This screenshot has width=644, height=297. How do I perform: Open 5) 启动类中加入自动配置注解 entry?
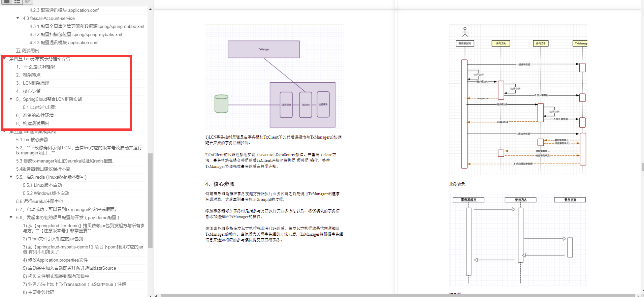coord(69,268)
